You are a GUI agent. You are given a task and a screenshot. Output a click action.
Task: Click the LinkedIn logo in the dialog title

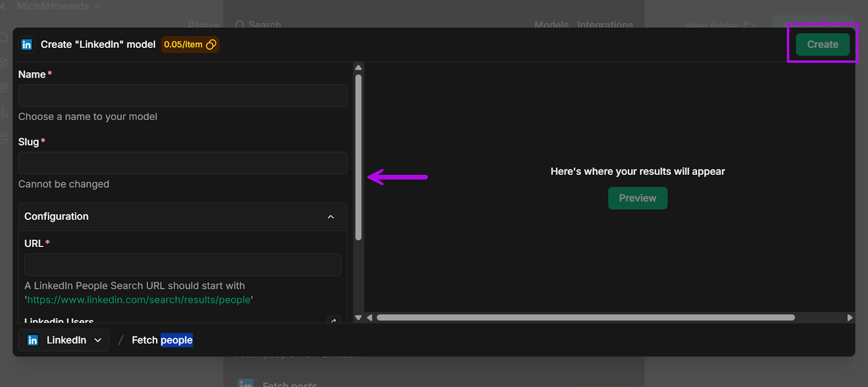27,45
